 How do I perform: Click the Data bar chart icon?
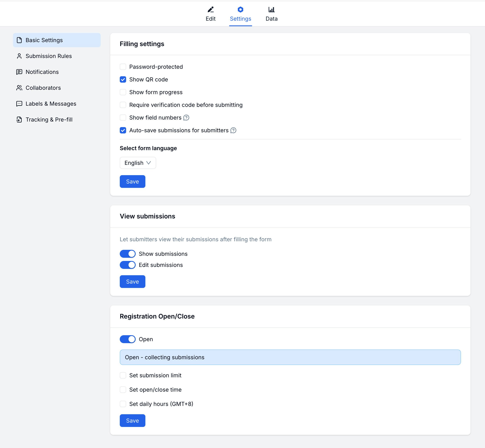[x=271, y=10]
